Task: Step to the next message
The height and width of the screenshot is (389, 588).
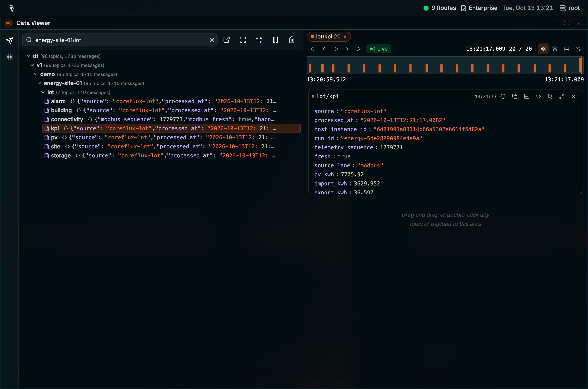Action: 347,49
